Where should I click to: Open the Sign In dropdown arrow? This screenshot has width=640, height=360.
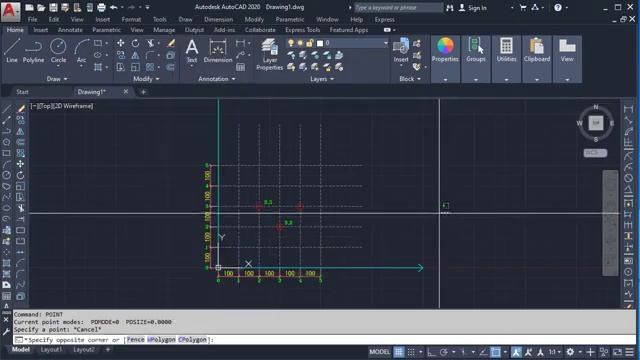[512, 8]
